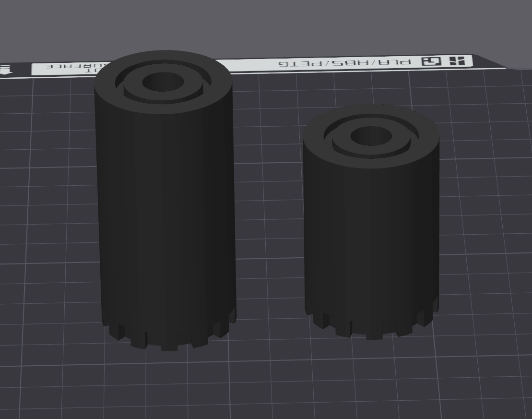Click empty bed grid below both cylinders

point(272,383)
